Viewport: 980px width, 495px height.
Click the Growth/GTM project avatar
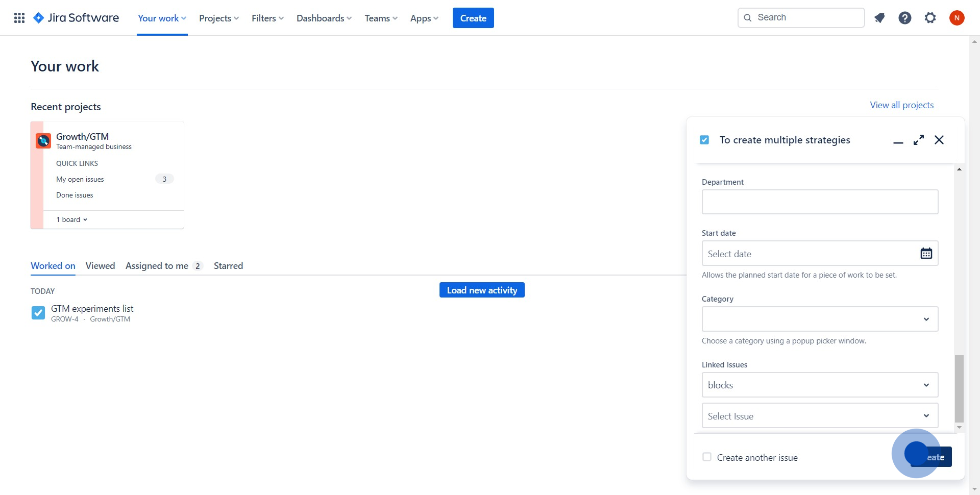coord(43,140)
